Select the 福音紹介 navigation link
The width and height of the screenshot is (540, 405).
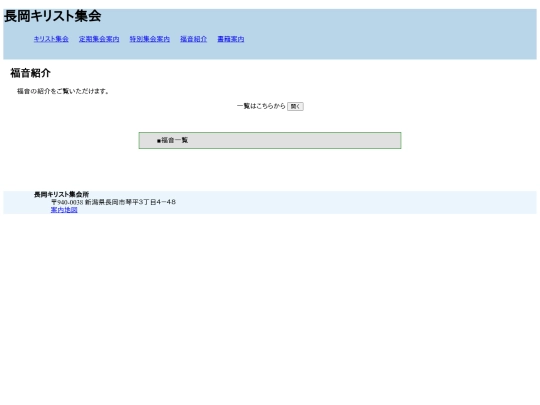pyautogui.click(x=194, y=39)
